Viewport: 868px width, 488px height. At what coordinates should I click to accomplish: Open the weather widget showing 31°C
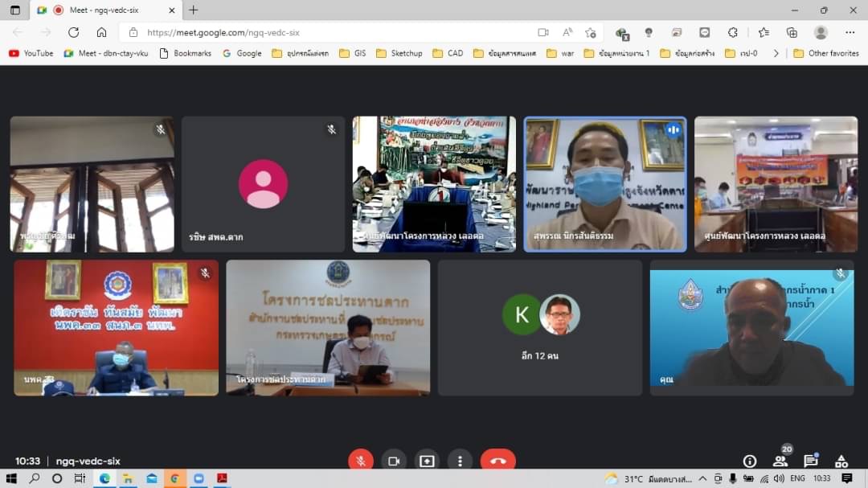tap(649, 478)
